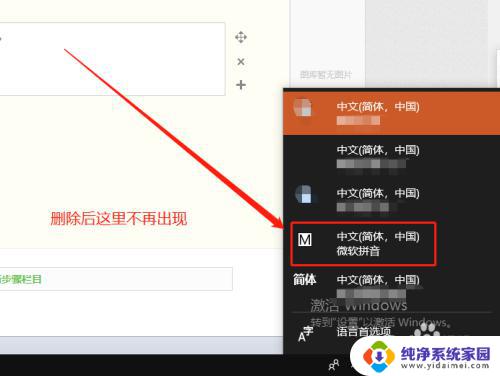Click the A字 language preferences icon
The height and width of the screenshot is (376, 500).
[x=305, y=334]
